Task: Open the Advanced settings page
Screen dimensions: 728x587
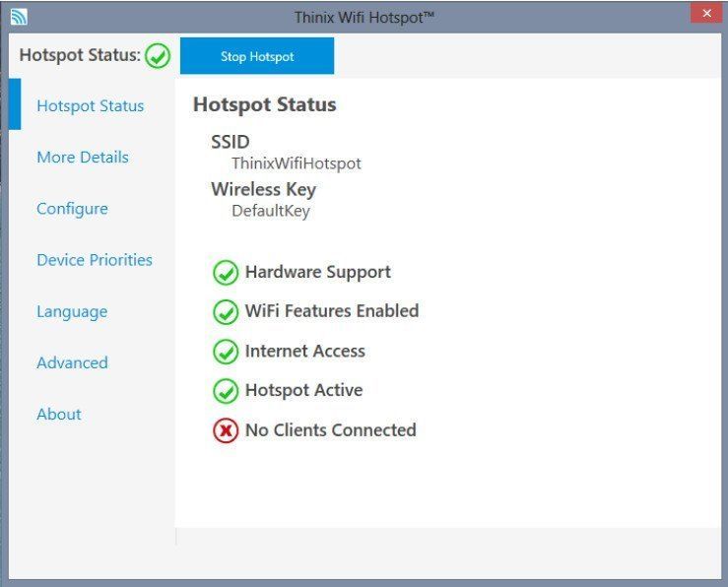Action: point(72,362)
